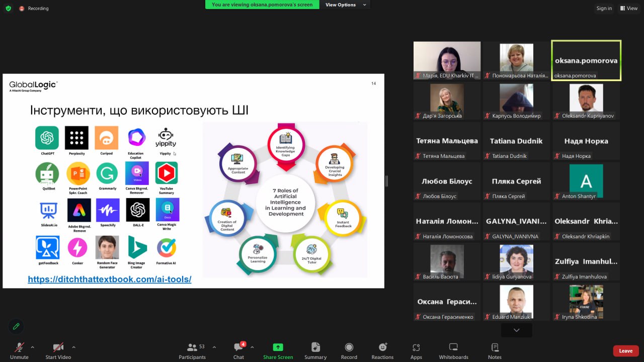Open the Notes tool
The height and width of the screenshot is (362, 644).
495,350
